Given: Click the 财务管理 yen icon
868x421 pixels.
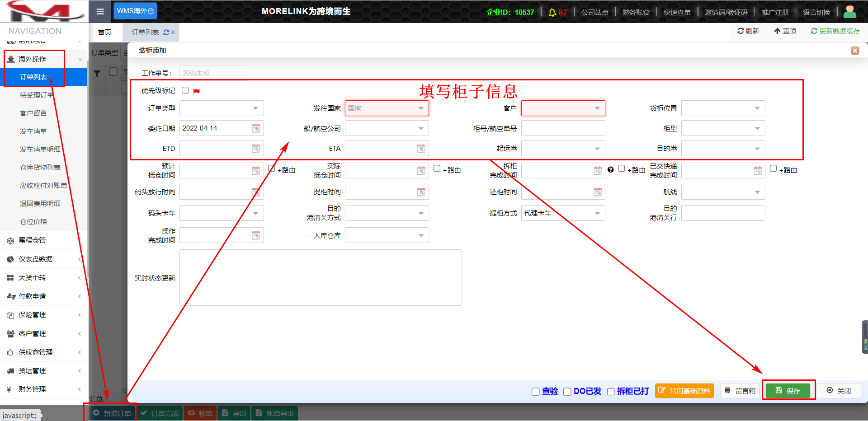Looking at the screenshot, I should 9,389.
